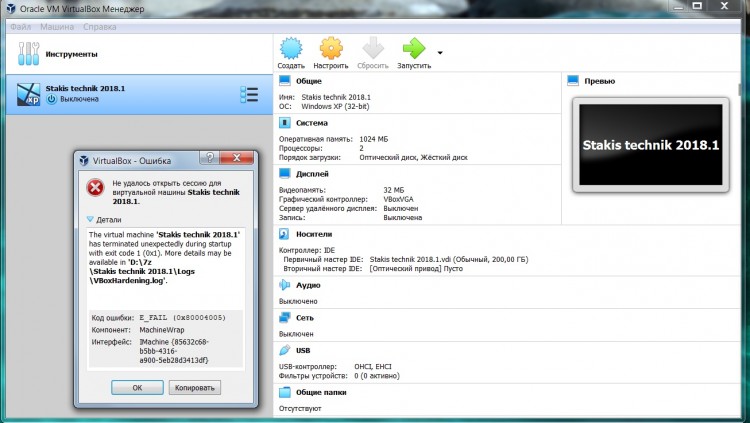The width and height of the screenshot is (750, 423).
Task: Open the Файл menu
Action: click(x=21, y=26)
